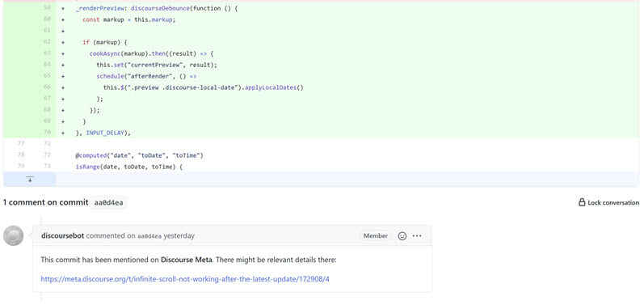Click the Member badge on comment

(x=376, y=236)
